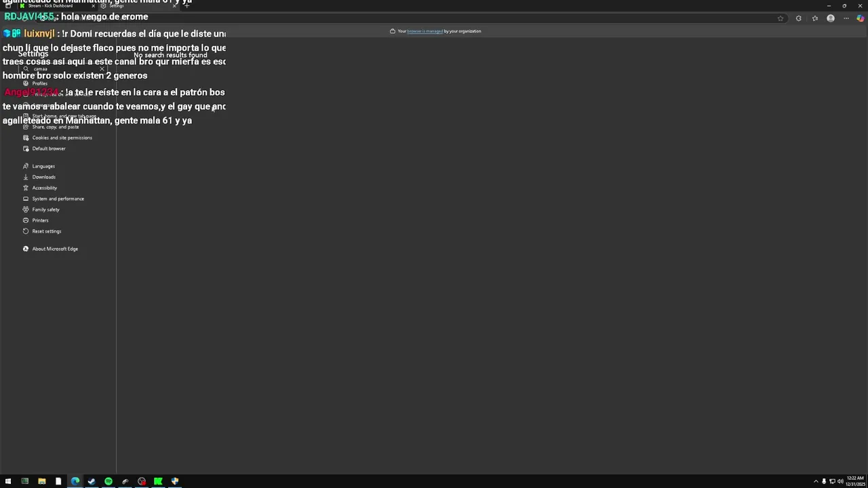The height and width of the screenshot is (488, 868).
Task: Open the network tray icon
Action: click(832, 481)
